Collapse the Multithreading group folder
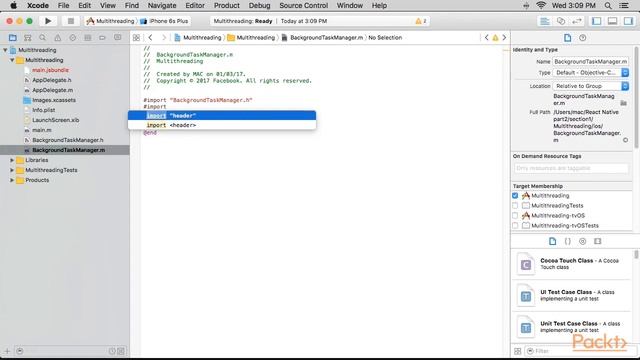Screen dimensions: 640x360 pos(12,60)
